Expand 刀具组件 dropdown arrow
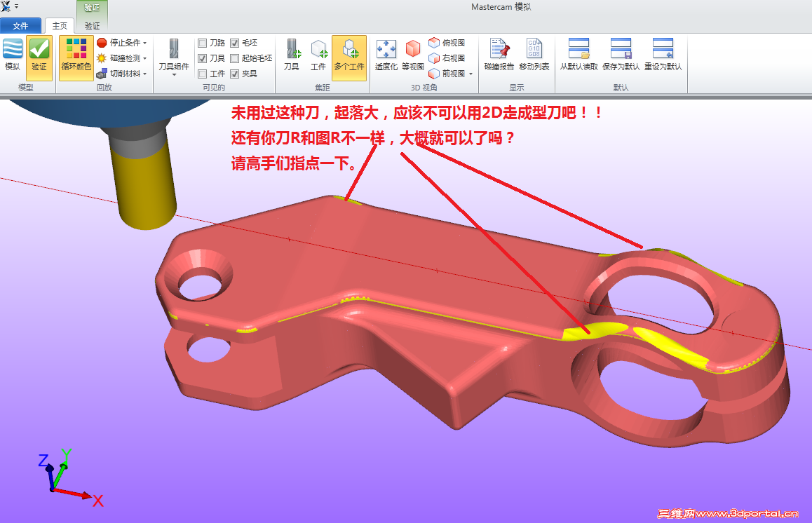Image resolution: width=812 pixels, height=523 pixels. [x=174, y=75]
